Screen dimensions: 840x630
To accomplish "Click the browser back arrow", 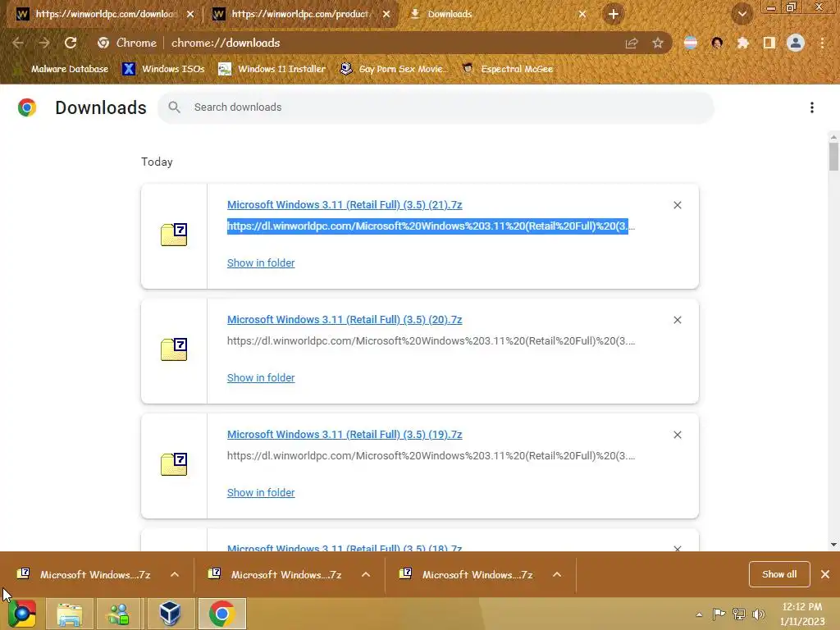I will point(18,43).
